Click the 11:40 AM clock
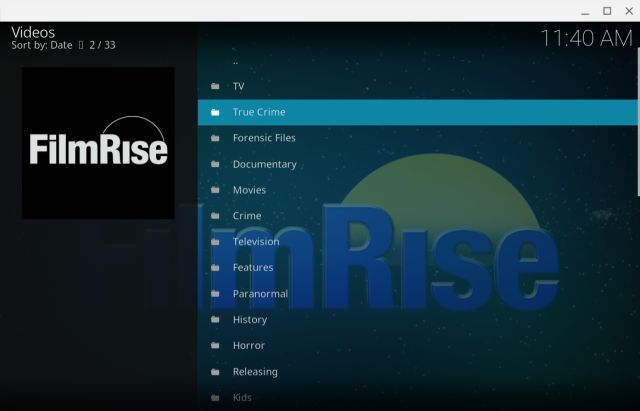 (x=586, y=38)
